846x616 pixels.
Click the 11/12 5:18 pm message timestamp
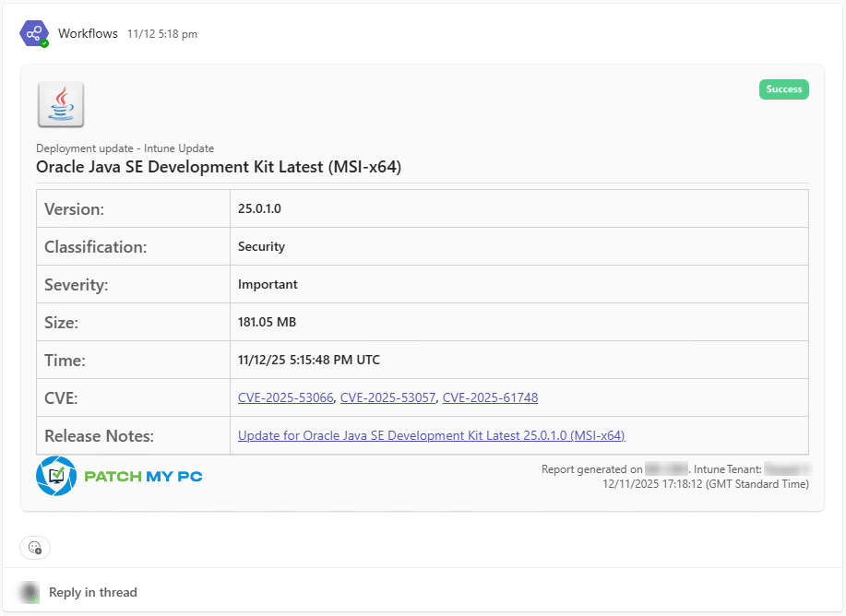click(x=161, y=34)
